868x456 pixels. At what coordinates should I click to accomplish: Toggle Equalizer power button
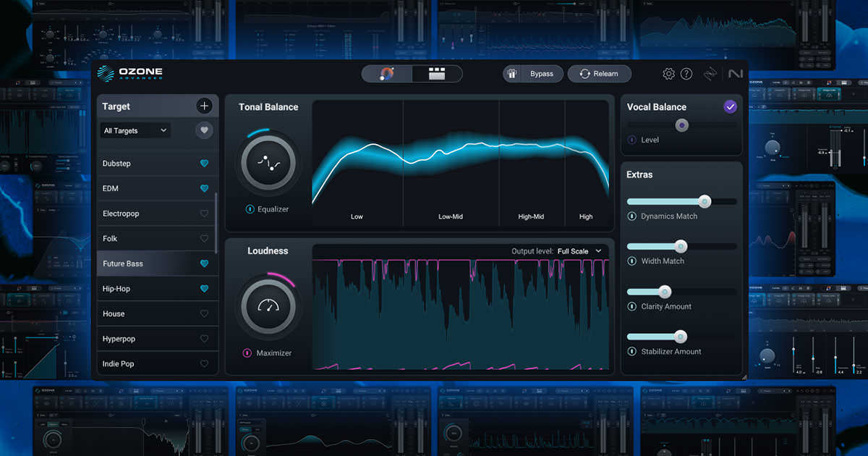250,209
